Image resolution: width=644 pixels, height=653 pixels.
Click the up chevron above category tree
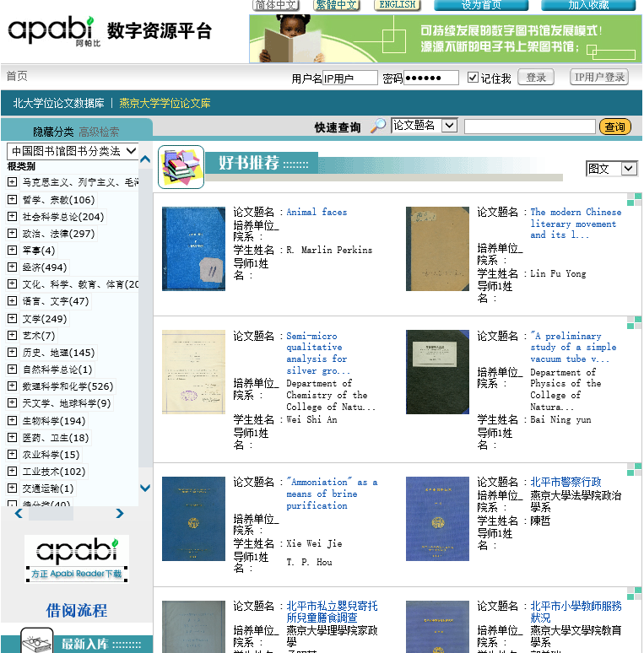point(145,159)
